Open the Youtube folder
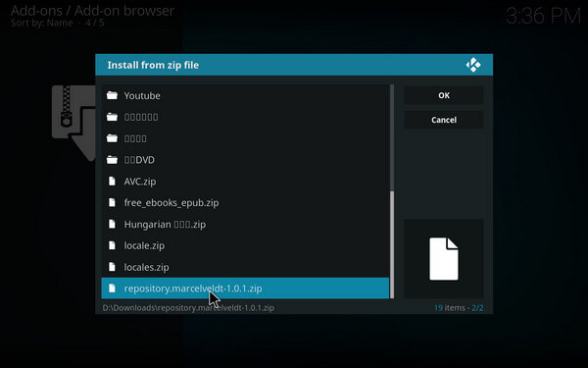The height and width of the screenshot is (368, 588). coord(245,96)
